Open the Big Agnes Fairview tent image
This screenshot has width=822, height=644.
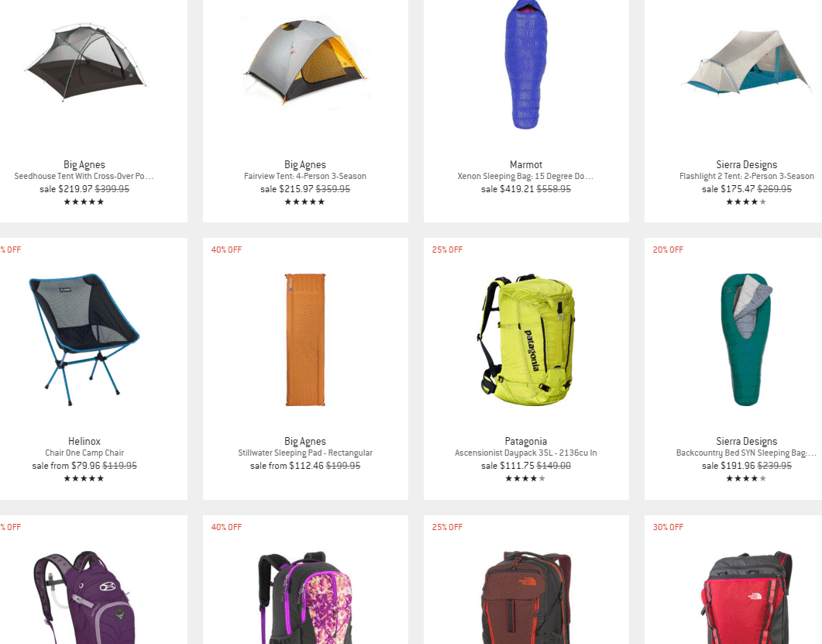[305, 62]
